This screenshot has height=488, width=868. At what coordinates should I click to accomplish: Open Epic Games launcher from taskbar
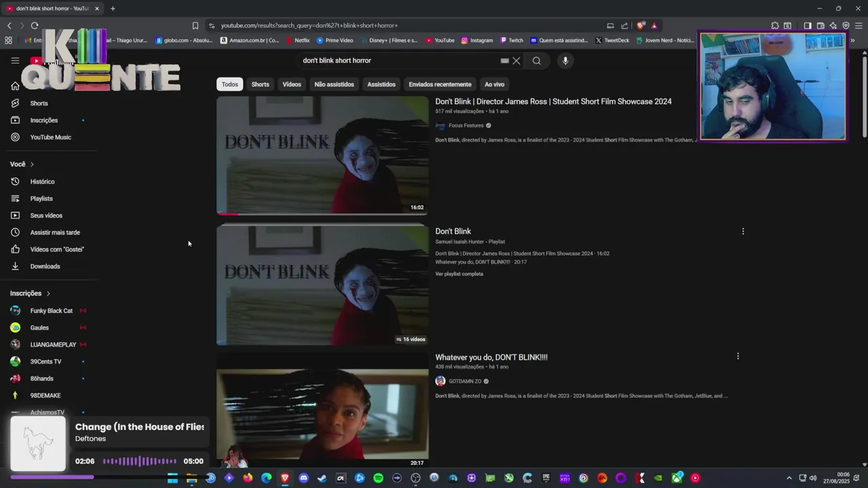click(546, 478)
